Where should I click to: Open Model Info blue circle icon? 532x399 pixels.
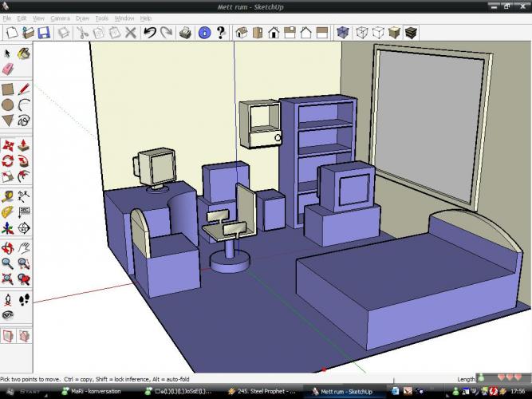[x=203, y=33]
